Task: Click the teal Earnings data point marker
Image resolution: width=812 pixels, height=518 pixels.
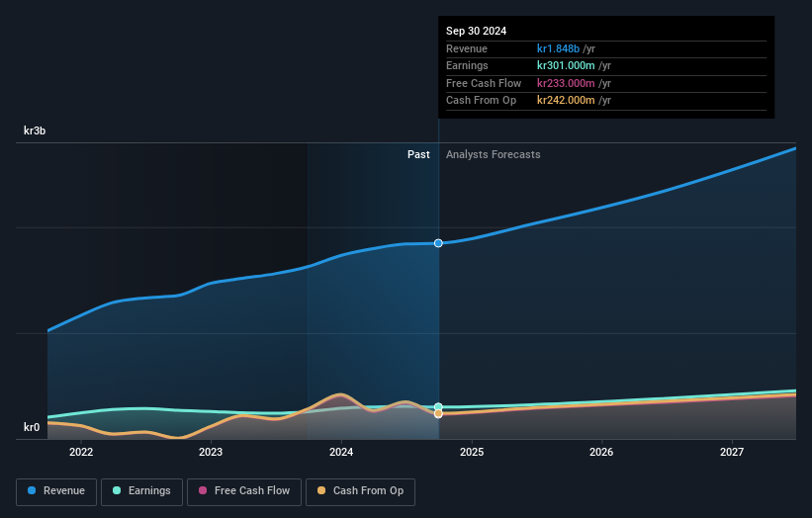Action: point(438,407)
